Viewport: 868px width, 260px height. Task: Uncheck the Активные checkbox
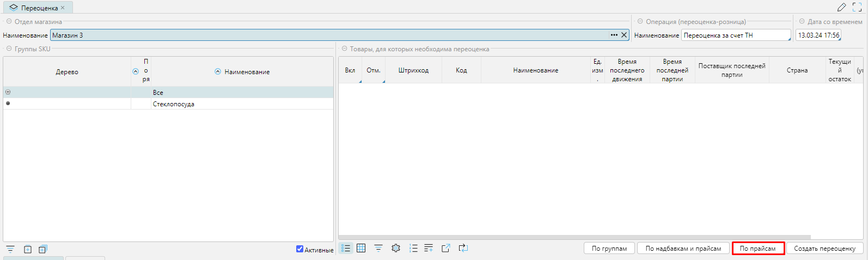(x=299, y=249)
